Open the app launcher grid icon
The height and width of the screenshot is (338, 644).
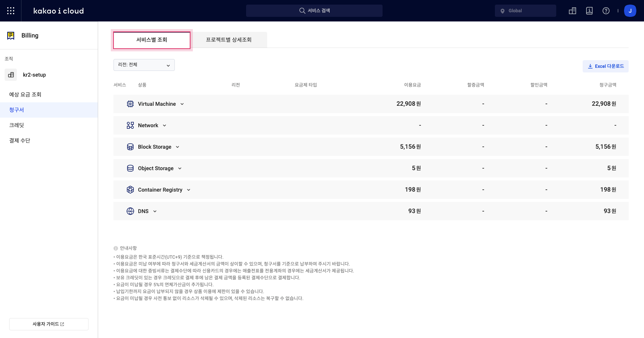click(11, 11)
